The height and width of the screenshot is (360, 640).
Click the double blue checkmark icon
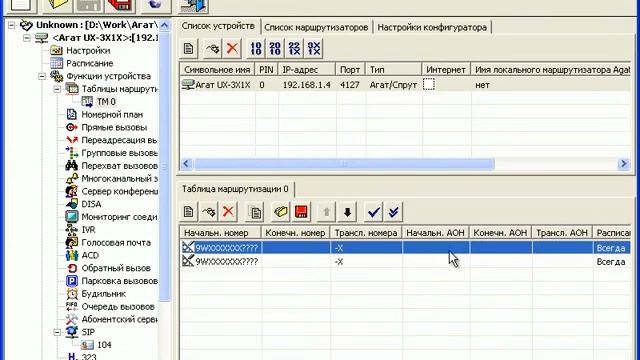click(x=393, y=212)
